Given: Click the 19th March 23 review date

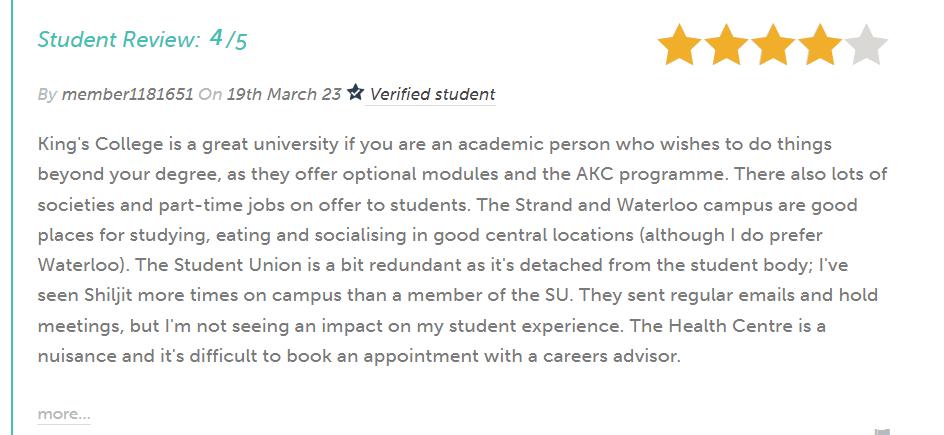Looking at the screenshot, I should 284,95.
